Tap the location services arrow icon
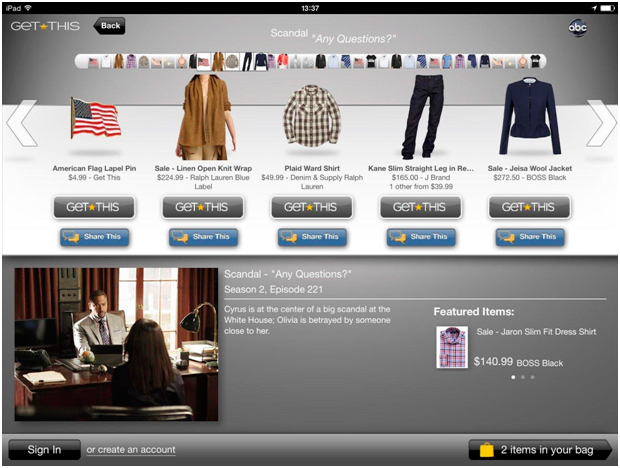The width and height of the screenshot is (620, 468). point(594,8)
